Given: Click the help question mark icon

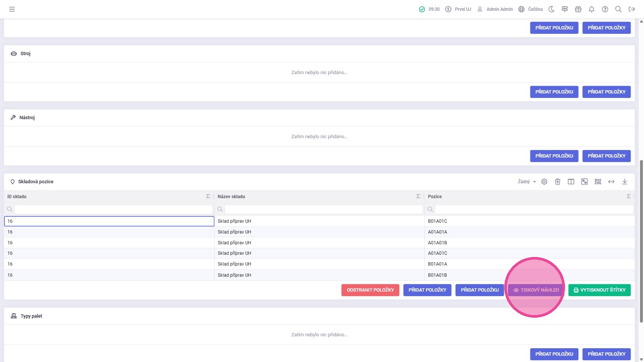Looking at the screenshot, I should click(x=605, y=9).
